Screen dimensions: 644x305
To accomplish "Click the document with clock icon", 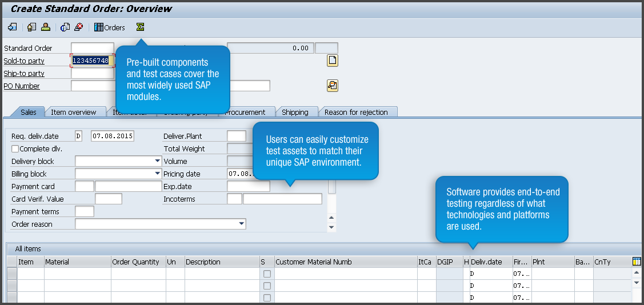I will click(x=65, y=27).
